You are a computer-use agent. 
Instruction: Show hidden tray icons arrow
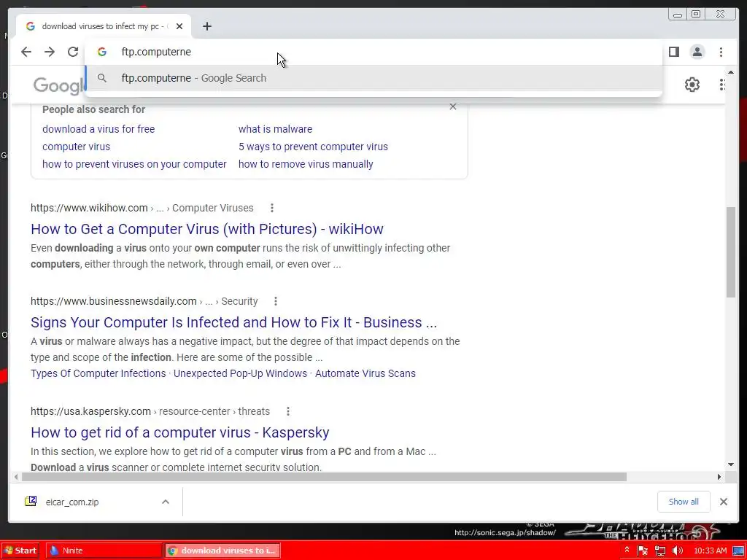[x=627, y=551]
